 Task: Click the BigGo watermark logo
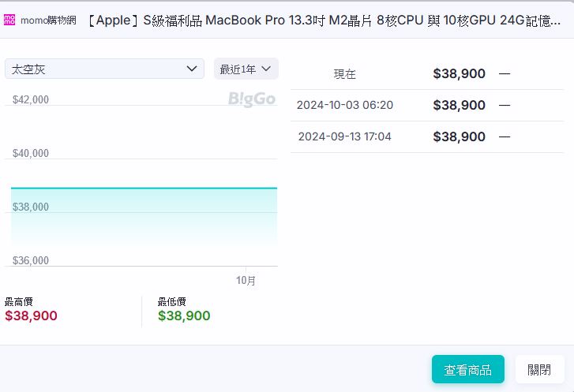point(251,100)
